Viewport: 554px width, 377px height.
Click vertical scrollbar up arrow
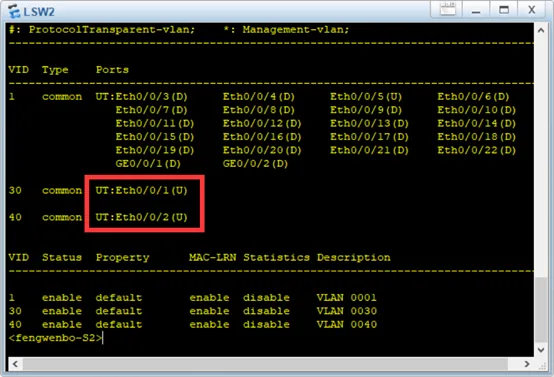(x=541, y=30)
